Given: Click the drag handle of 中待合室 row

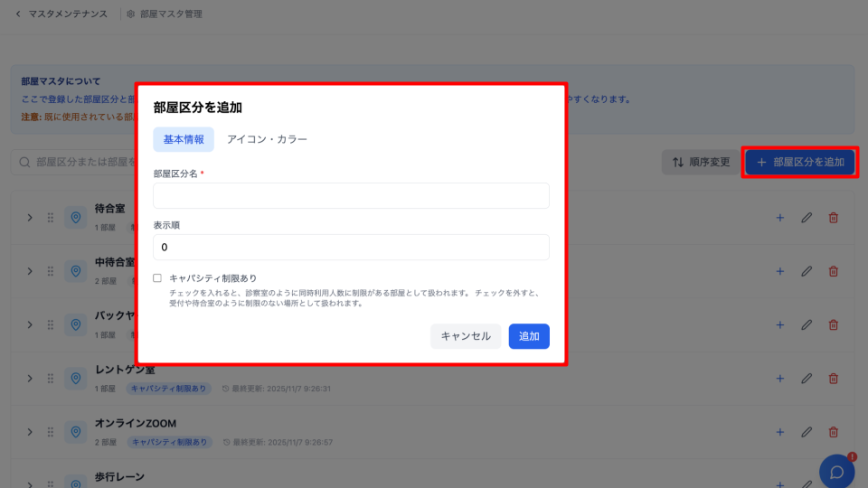Looking at the screenshot, I should pyautogui.click(x=51, y=272).
